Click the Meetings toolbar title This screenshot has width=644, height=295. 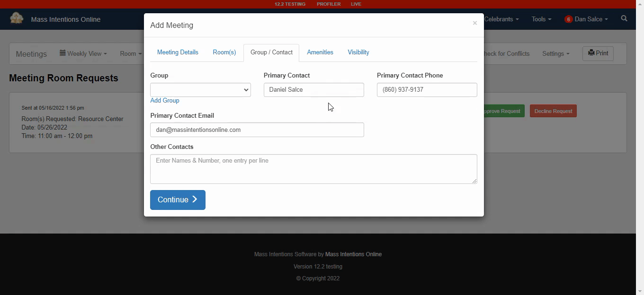[x=31, y=54]
